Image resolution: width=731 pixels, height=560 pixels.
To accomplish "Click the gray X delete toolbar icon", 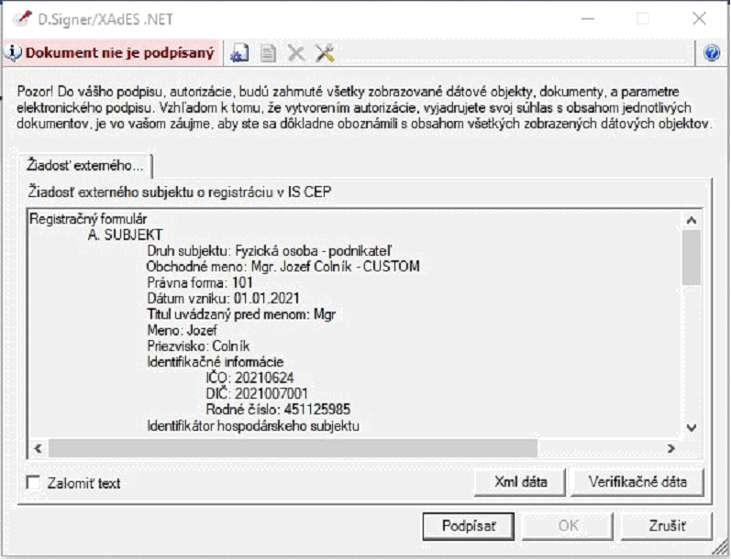I will point(296,53).
